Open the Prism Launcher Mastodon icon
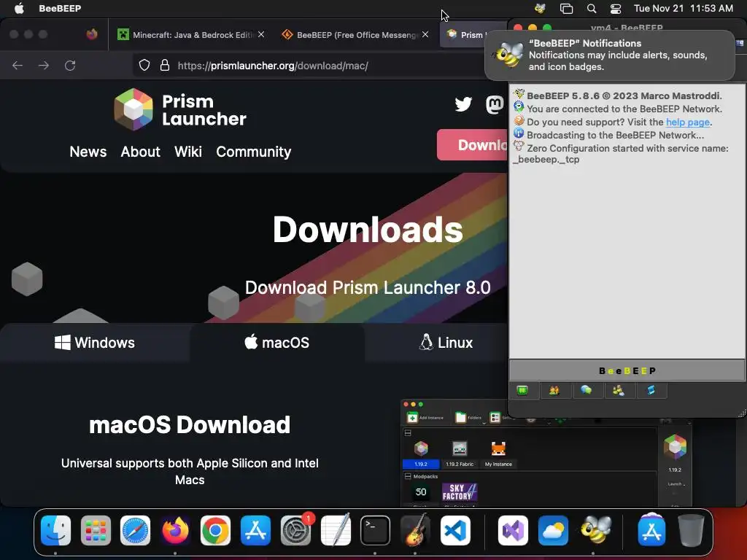This screenshot has height=560, width=747. (495, 104)
